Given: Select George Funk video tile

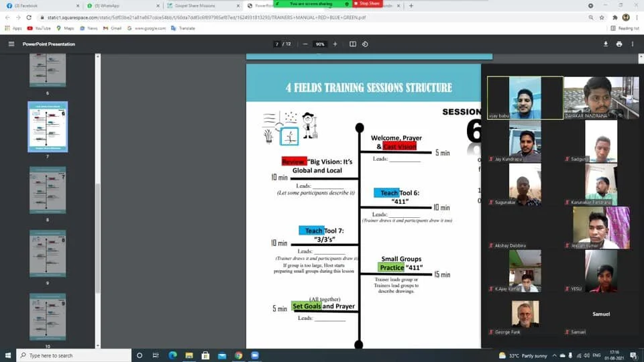Looking at the screenshot, I should 525,314.
